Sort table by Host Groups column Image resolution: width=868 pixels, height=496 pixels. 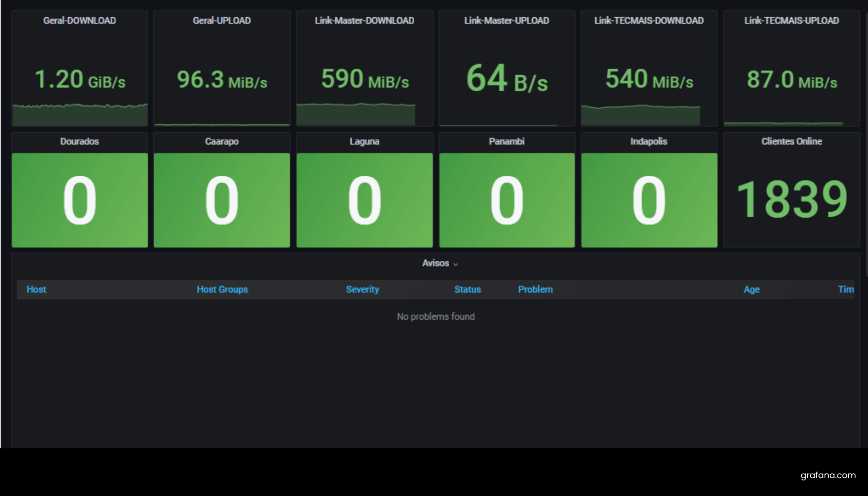(222, 289)
